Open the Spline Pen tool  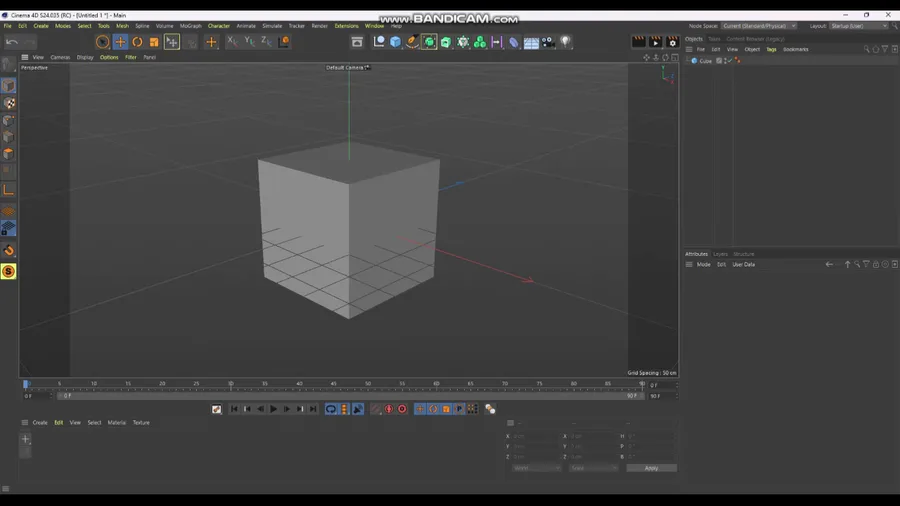(412, 42)
